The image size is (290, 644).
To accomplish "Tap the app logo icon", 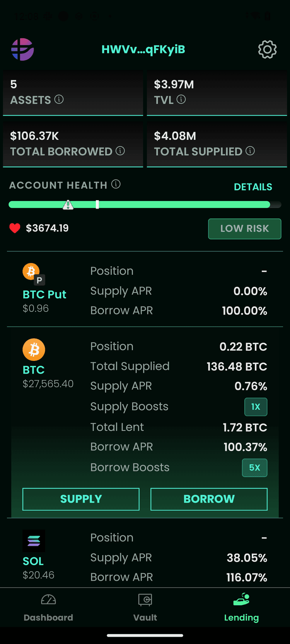I will click(22, 49).
